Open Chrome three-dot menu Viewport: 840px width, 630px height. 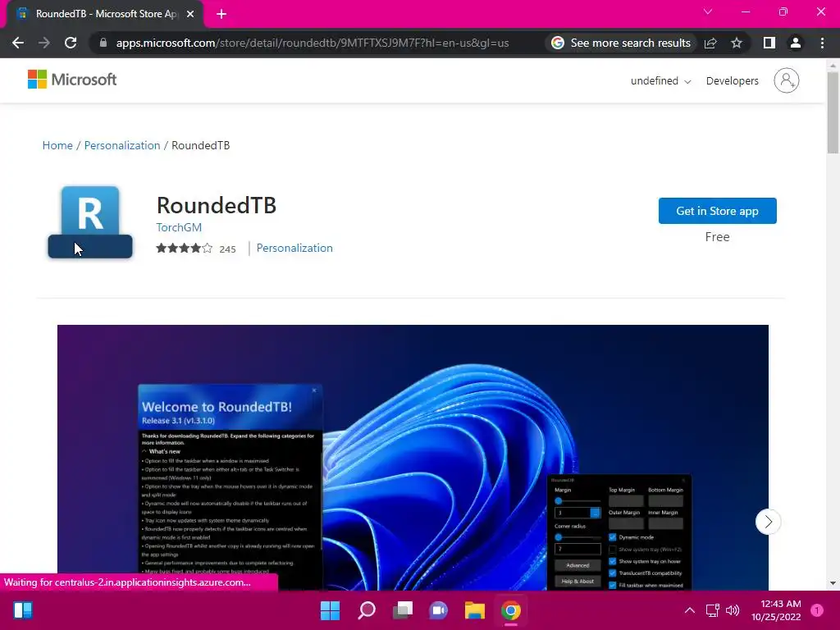pyautogui.click(x=822, y=43)
